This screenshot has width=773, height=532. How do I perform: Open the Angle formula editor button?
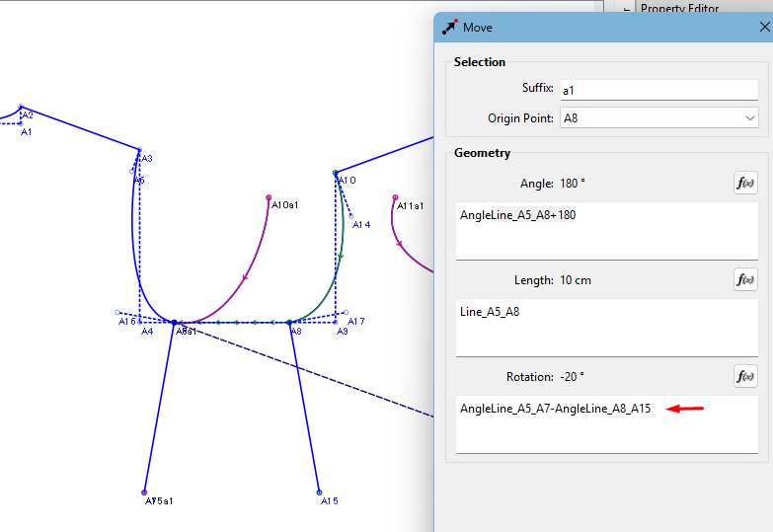point(745,183)
